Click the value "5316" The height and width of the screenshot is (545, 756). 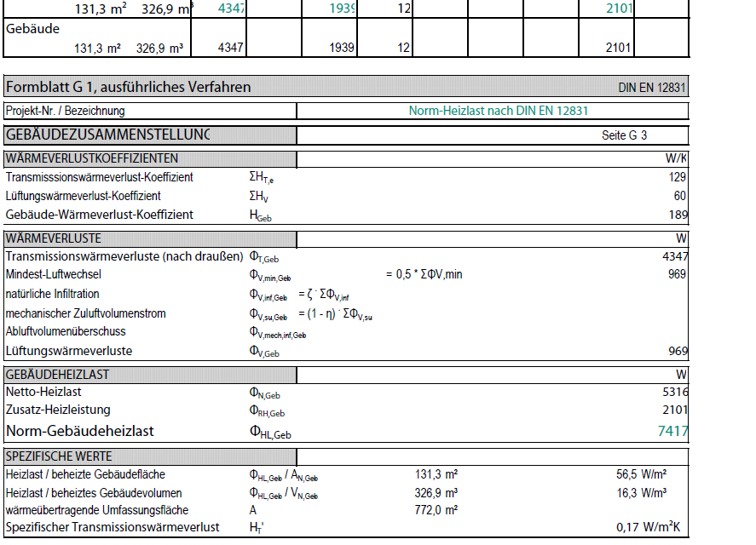click(676, 392)
